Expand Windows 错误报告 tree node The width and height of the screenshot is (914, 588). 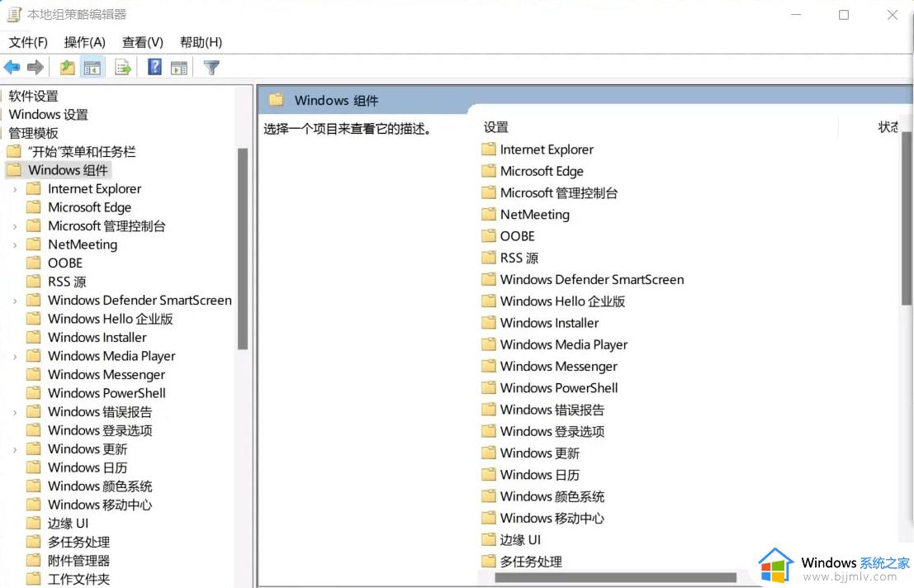pos(15,413)
